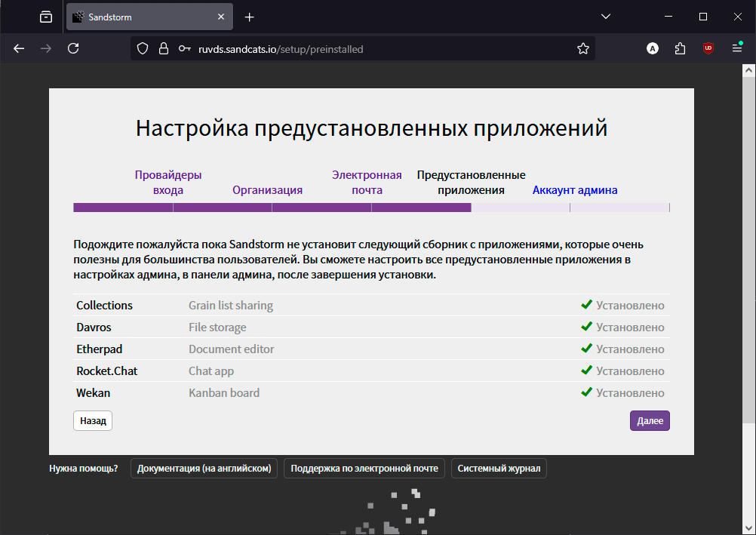This screenshot has width=756, height=535.
Task: Close the Sandstorm tab
Action: tap(221, 17)
